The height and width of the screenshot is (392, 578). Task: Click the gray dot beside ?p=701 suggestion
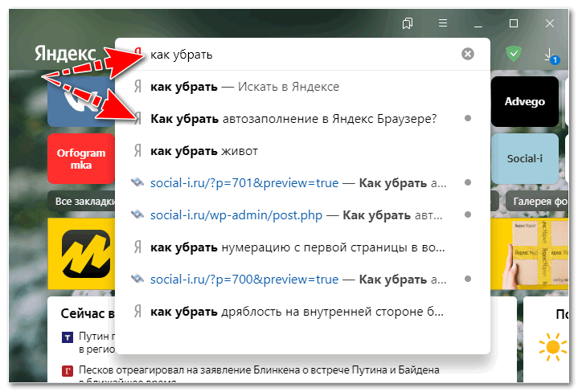(468, 182)
